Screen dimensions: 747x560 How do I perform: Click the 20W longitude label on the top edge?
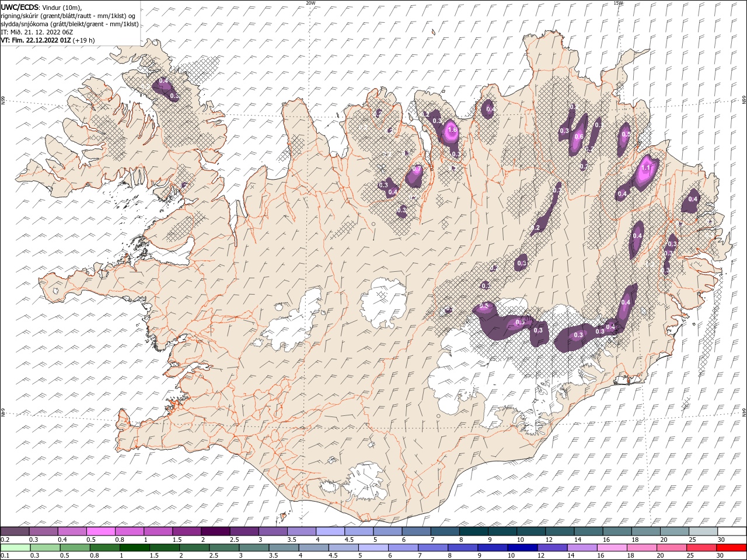[310, 3]
